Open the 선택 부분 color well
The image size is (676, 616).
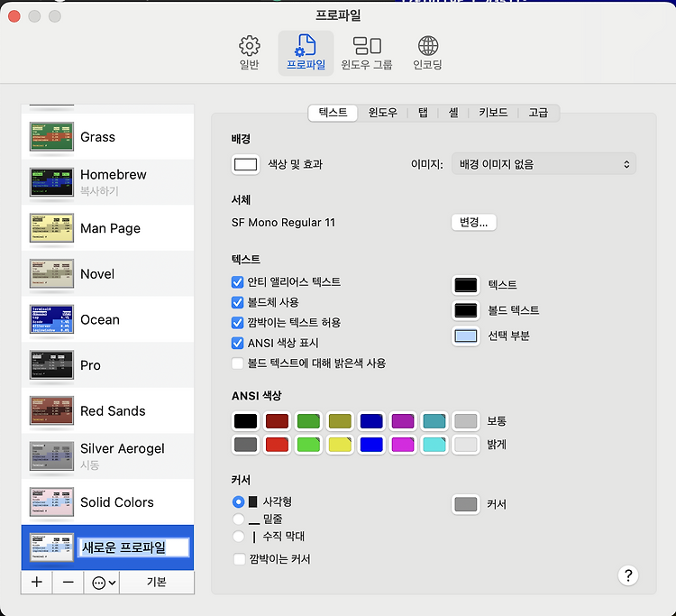click(x=466, y=336)
